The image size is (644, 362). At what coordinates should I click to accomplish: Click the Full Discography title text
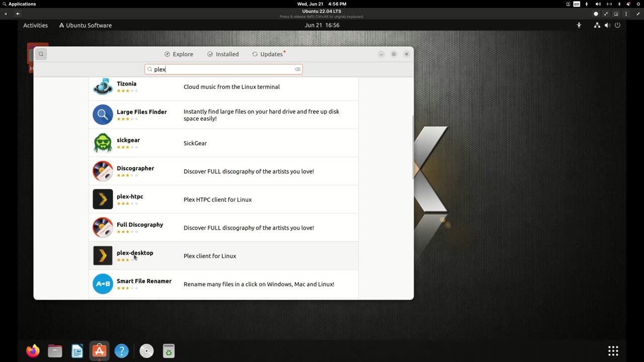point(140,225)
